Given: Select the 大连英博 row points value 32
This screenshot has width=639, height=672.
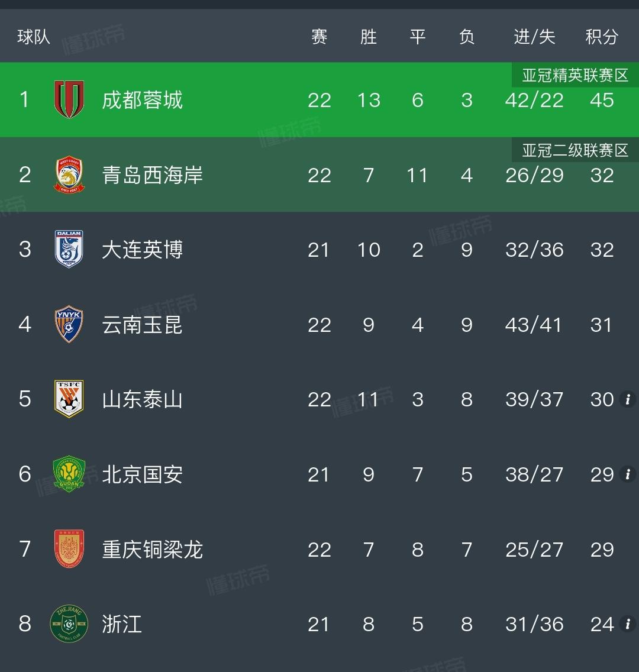Looking at the screenshot, I should (x=602, y=250).
